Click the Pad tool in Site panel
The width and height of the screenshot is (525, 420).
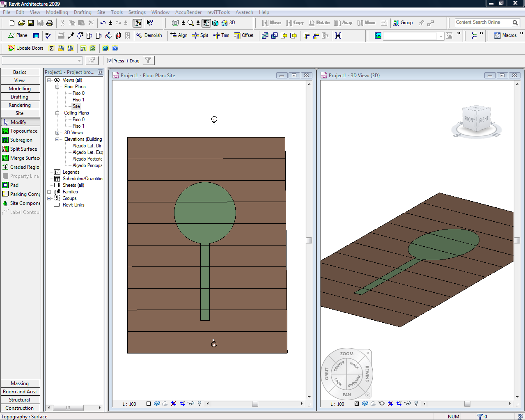coord(14,185)
